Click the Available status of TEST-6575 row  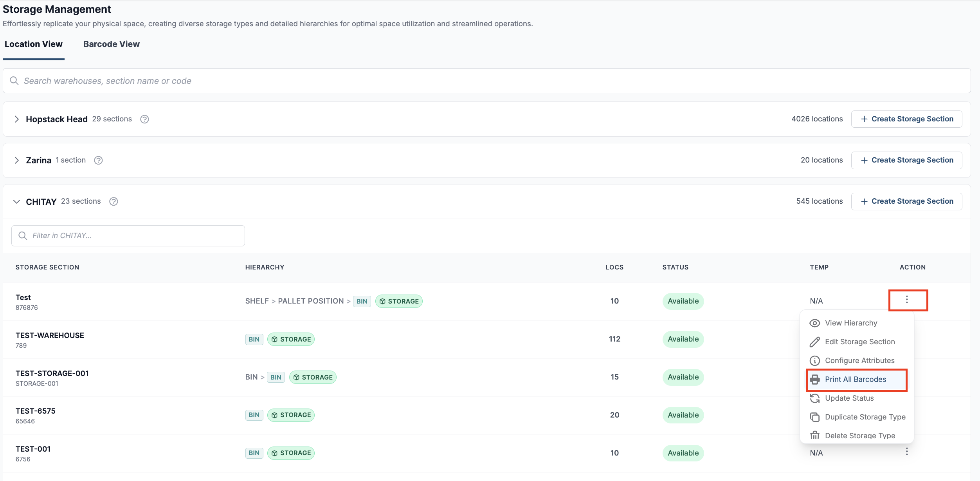tap(683, 415)
